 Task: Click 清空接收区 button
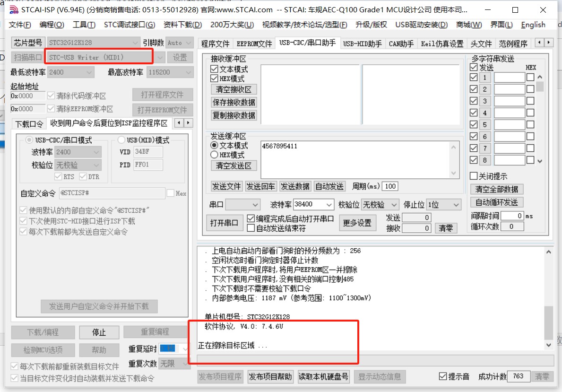click(x=233, y=89)
